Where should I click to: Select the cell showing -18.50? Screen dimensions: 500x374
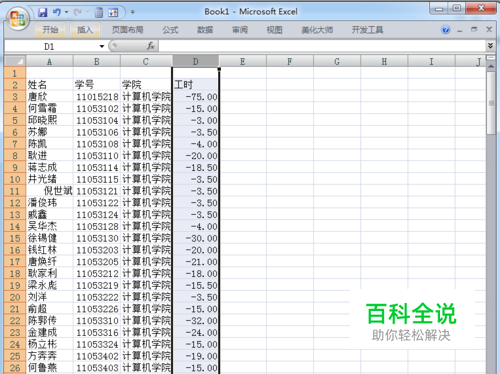click(x=195, y=167)
